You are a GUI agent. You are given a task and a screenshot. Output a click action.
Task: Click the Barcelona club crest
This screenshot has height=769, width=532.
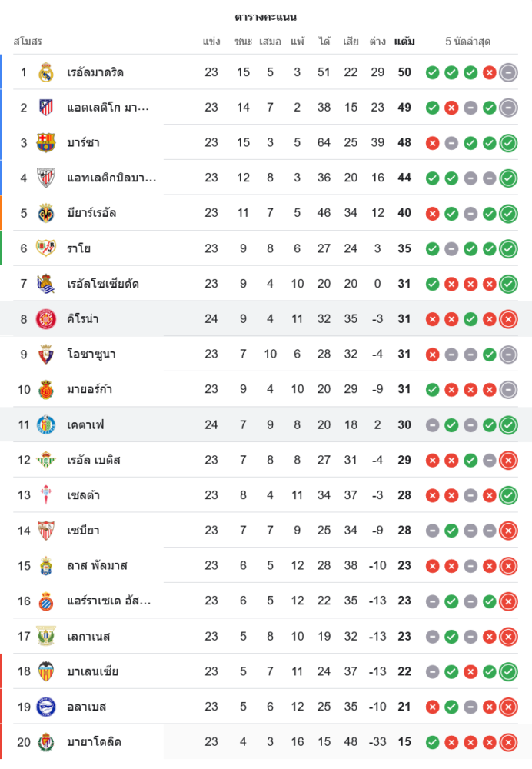(x=46, y=142)
